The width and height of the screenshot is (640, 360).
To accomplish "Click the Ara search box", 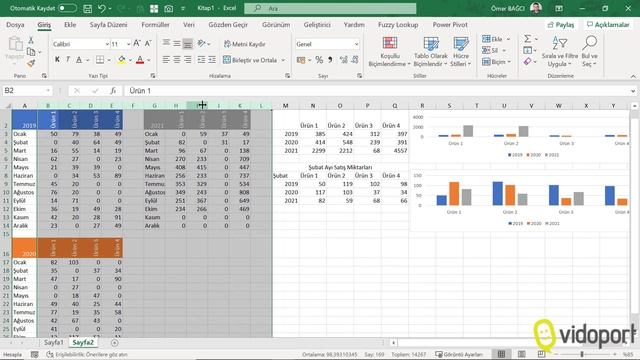I will click(330, 8).
